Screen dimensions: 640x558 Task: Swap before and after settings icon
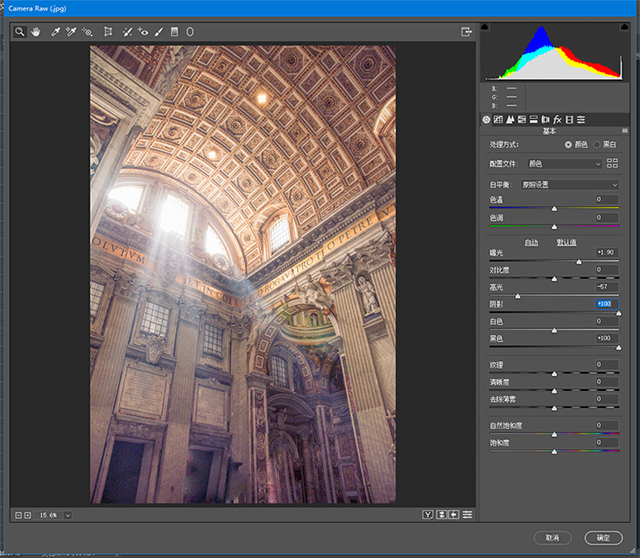442,515
